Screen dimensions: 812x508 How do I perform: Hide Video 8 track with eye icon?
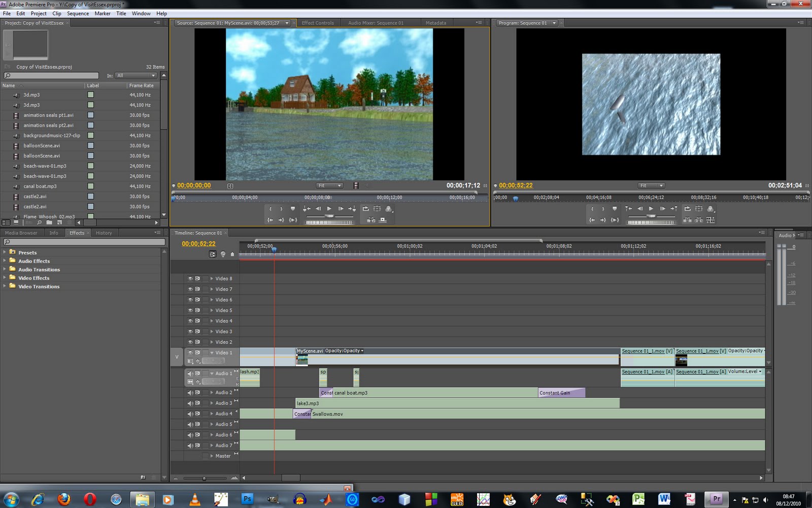pyautogui.click(x=190, y=278)
